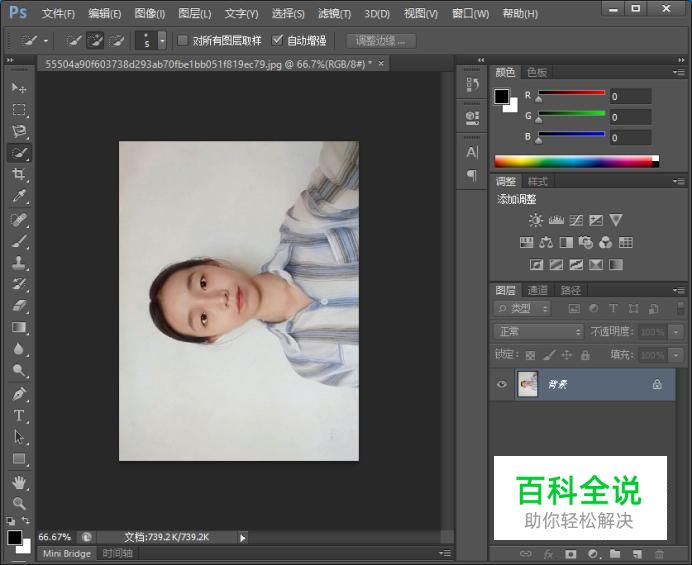This screenshot has height=565, width=692.
Task: Switch to the 通道 tab
Action: click(538, 290)
